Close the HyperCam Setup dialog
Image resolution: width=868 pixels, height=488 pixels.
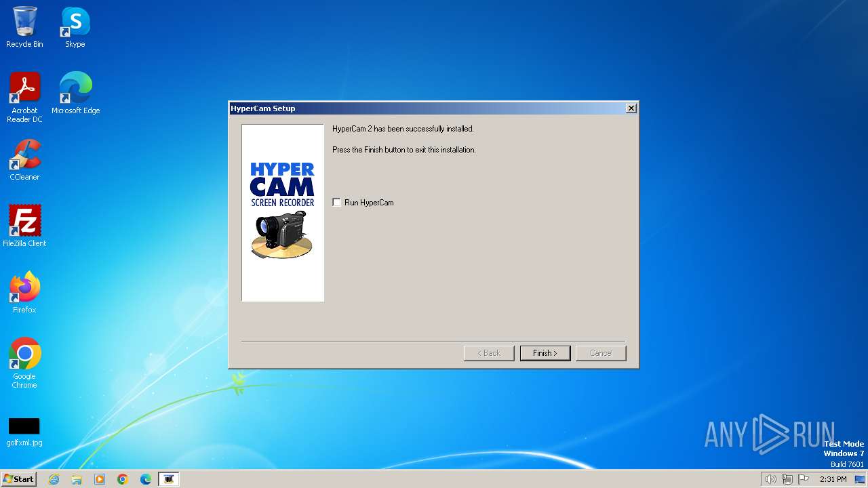pyautogui.click(x=631, y=108)
